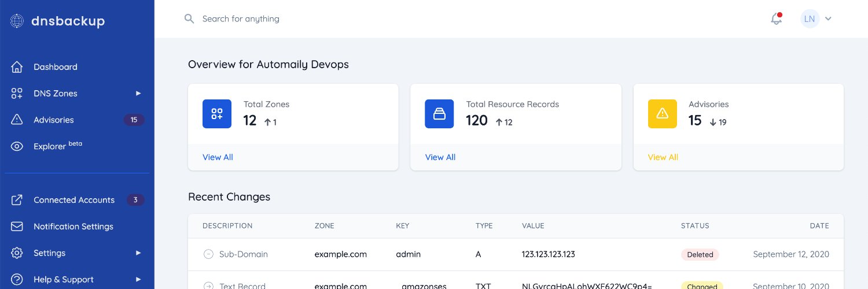Click example.com in the Sub-Domain row
868x289 pixels.
tap(341, 254)
